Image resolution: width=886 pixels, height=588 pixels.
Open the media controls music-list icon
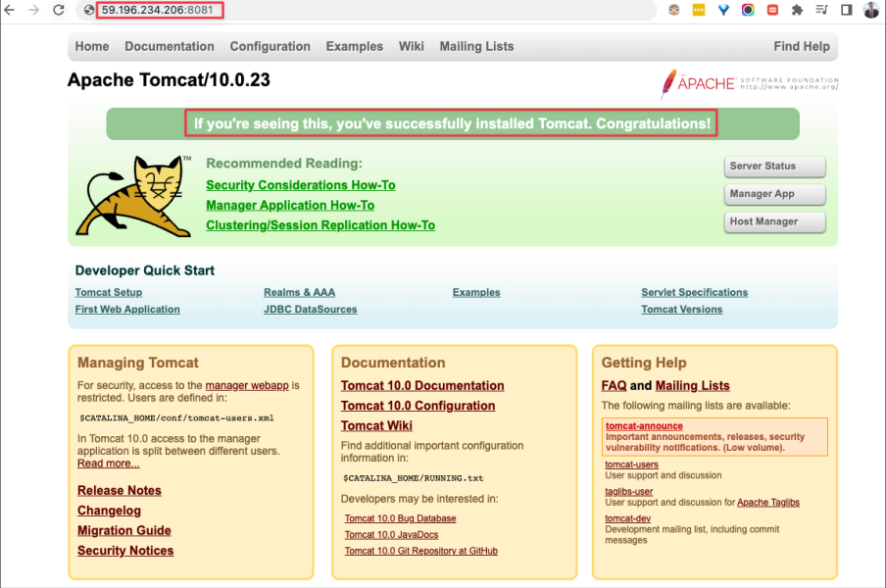click(x=821, y=10)
